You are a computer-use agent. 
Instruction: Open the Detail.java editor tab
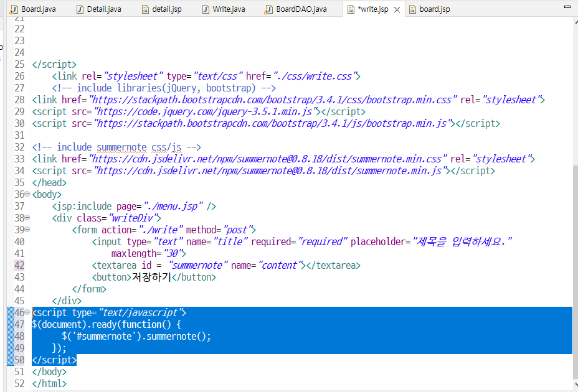99,9
